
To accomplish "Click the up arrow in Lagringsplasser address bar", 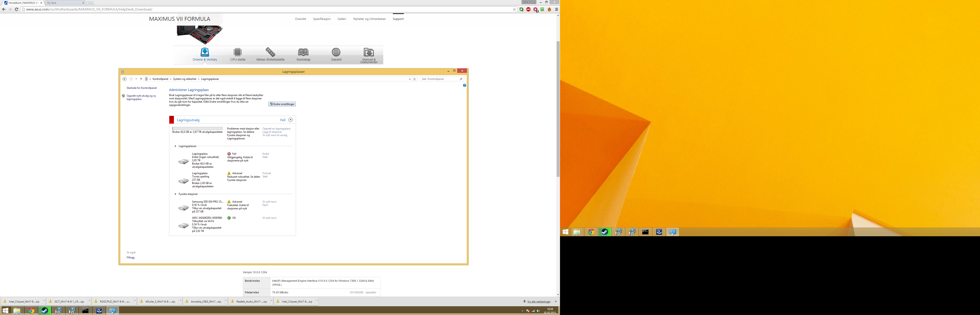I will coord(141,79).
